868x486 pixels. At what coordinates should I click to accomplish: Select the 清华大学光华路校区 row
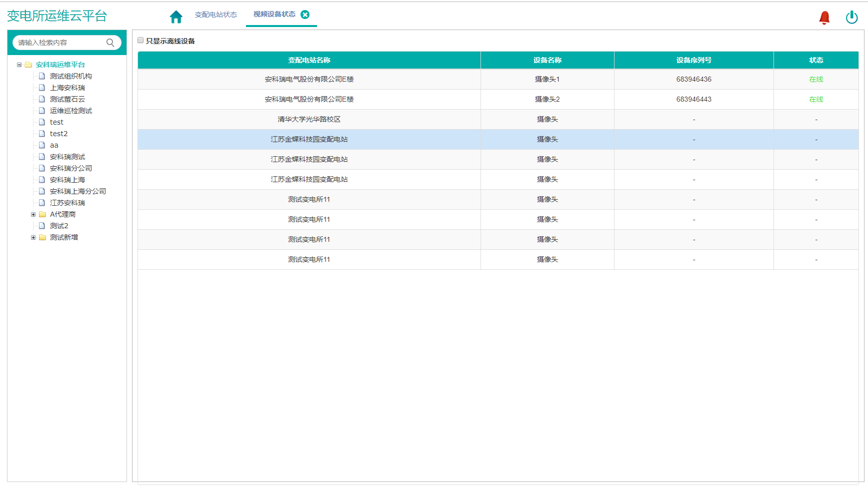[498, 119]
